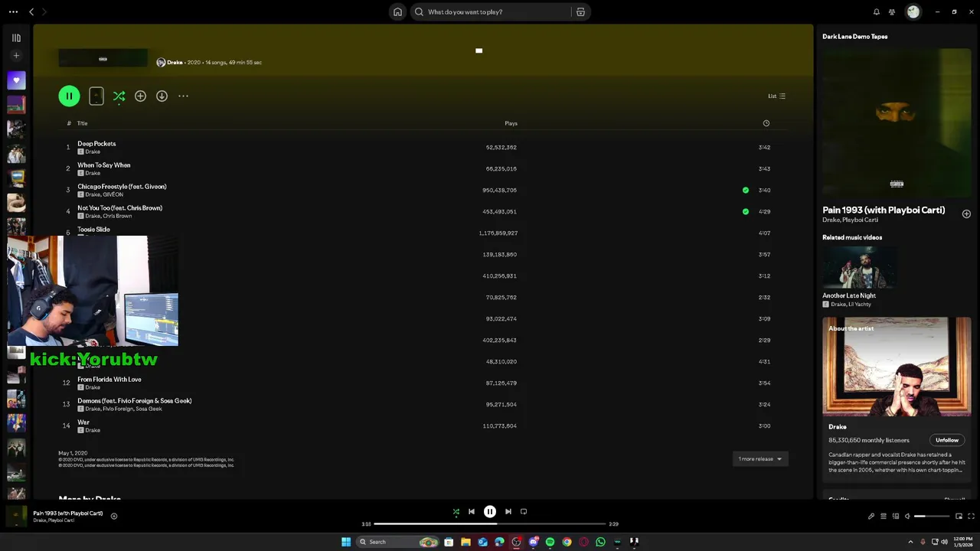Open the Another Late Night music video thumbnail
The image size is (980, 551).
858,266
